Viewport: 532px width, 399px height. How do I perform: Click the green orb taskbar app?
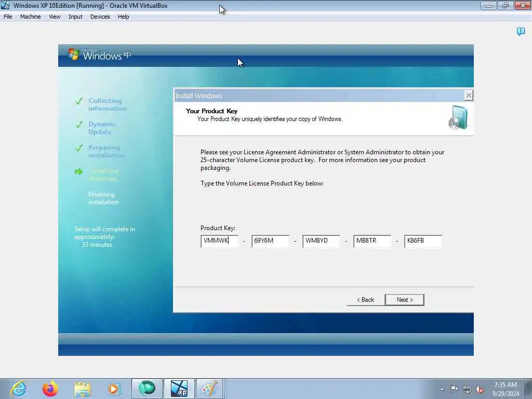pos(147,389)
